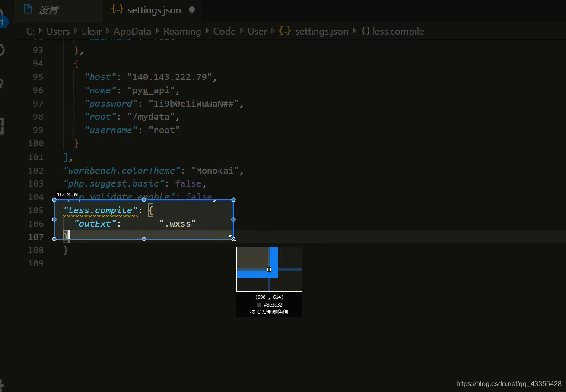566x392 pixels.
Task: Click the "less.compile" key
Action: click(100, 210)
